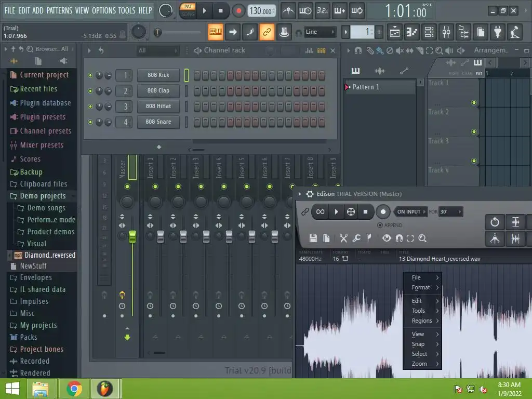Viewport: 532px width, 399px height.
Task: Click the tempo 130.000 field
Action: pyautogui.click(x=261, y=11)
